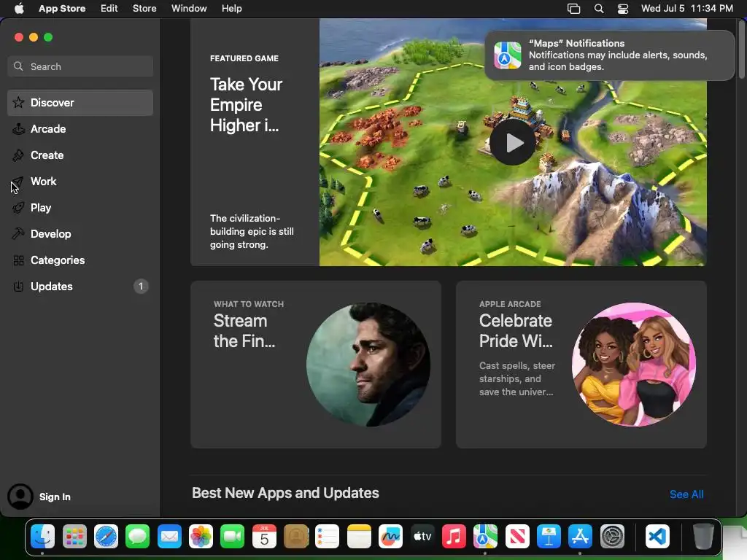Open System Settings from the Dock
This screenshot has height=560, width=747.
612,537
